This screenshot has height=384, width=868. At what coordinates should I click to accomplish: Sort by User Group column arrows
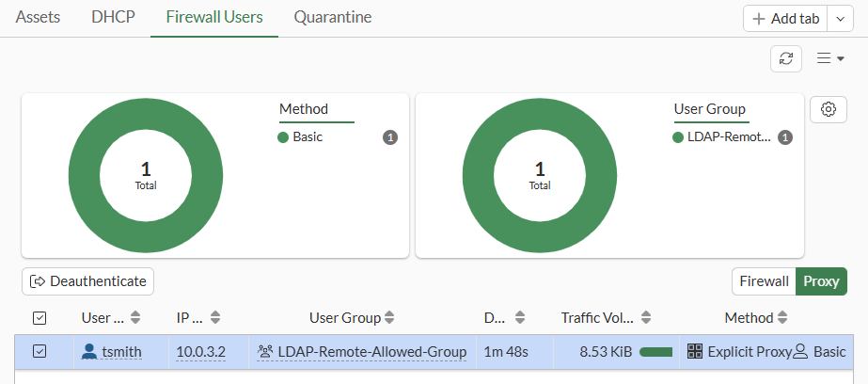coord(389,318)
